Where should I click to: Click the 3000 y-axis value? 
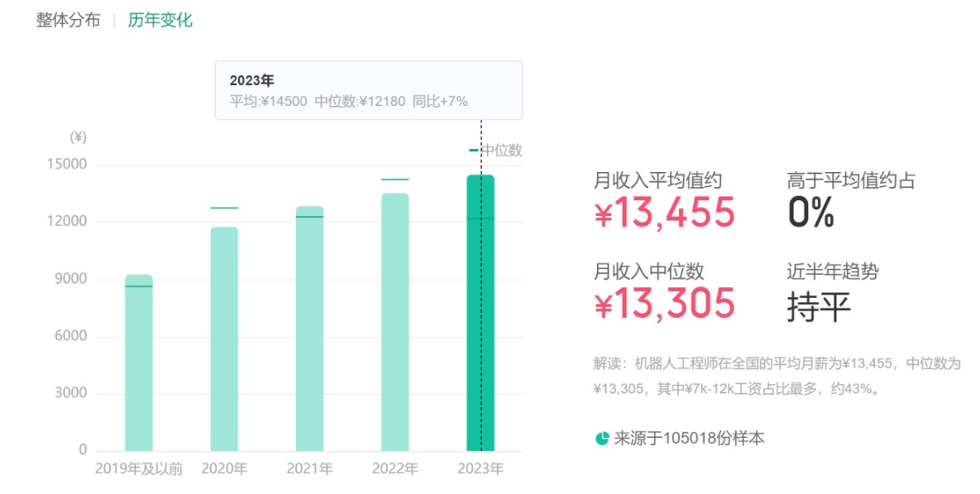70,393
